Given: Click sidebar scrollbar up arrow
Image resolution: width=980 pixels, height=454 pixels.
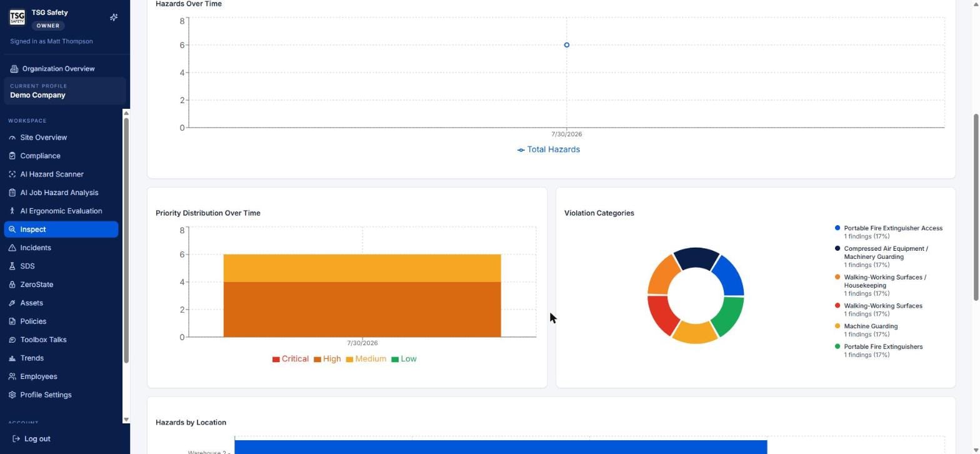Looking at the screenshot, I should click(x=126, y=113).
